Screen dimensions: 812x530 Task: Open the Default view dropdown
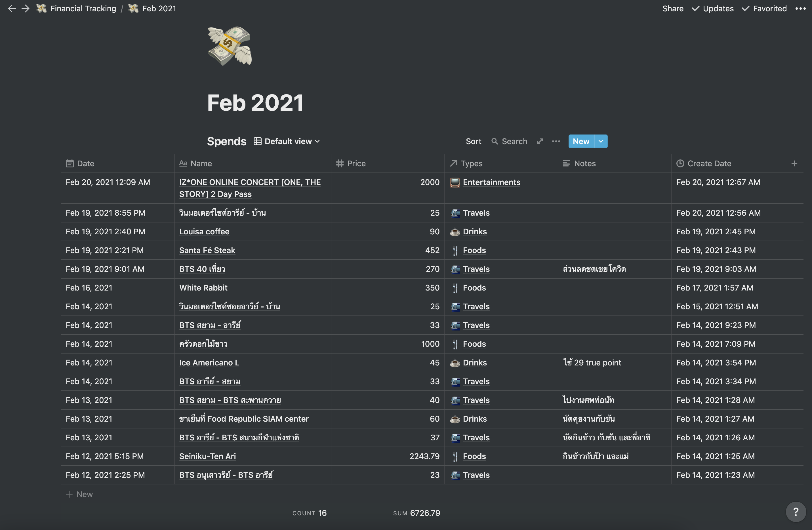tap(287, 141)
